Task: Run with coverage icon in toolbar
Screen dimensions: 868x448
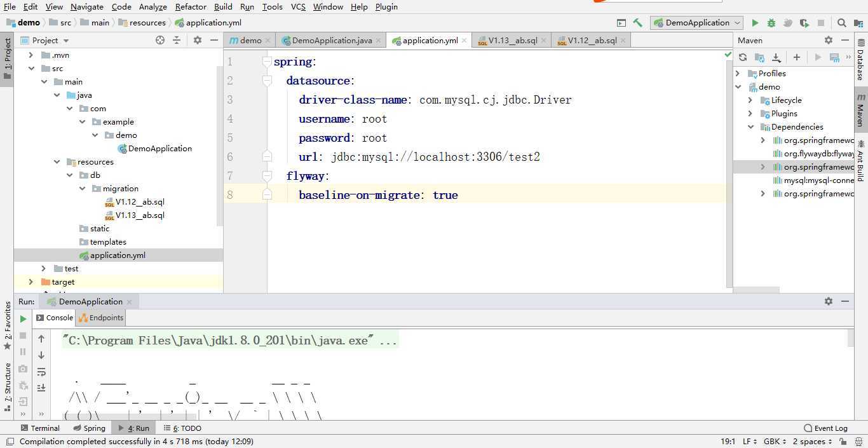Action: [x=804, y=23]
